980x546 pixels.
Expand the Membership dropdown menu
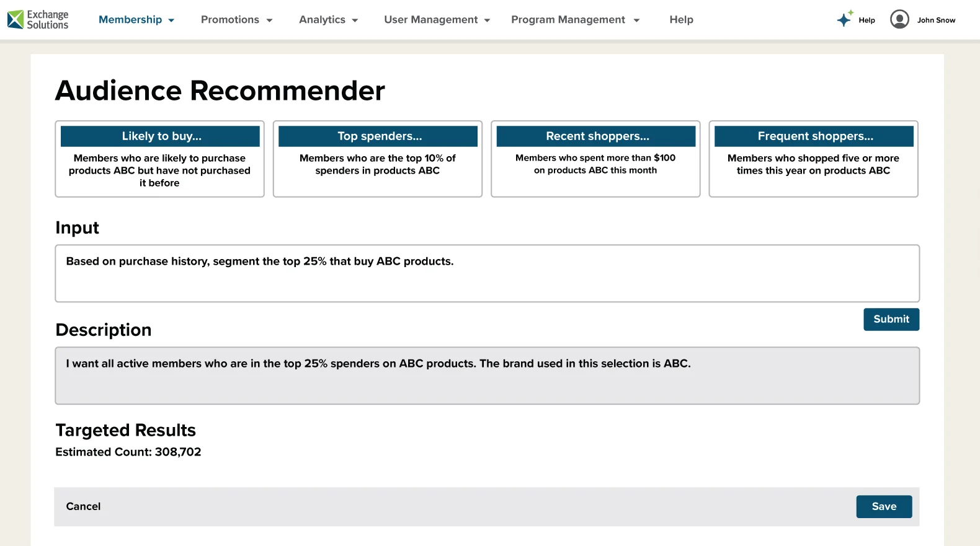coord(136,20)
